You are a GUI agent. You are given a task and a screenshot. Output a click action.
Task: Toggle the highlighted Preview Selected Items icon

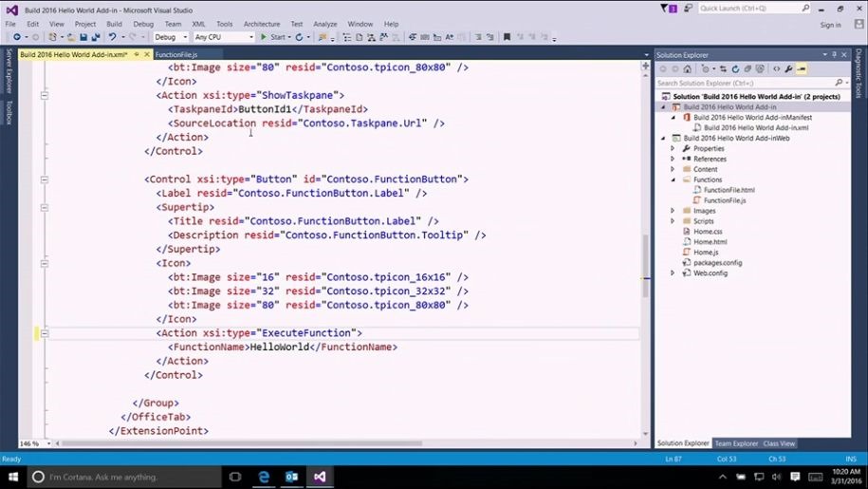[x=802, y=69]
